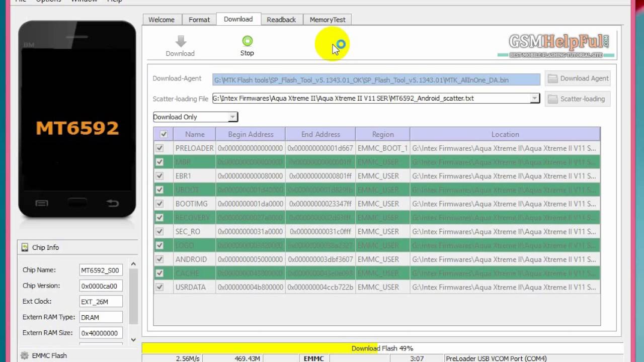Viewport: 644px width, 362px height.
Task: Uncheck the USRDATA row checkbox
Action: 159,287
